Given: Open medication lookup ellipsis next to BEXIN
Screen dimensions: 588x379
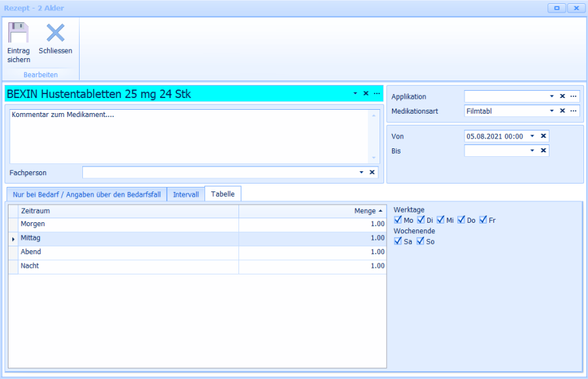Looking at the screenshot, I should (377, 93).
